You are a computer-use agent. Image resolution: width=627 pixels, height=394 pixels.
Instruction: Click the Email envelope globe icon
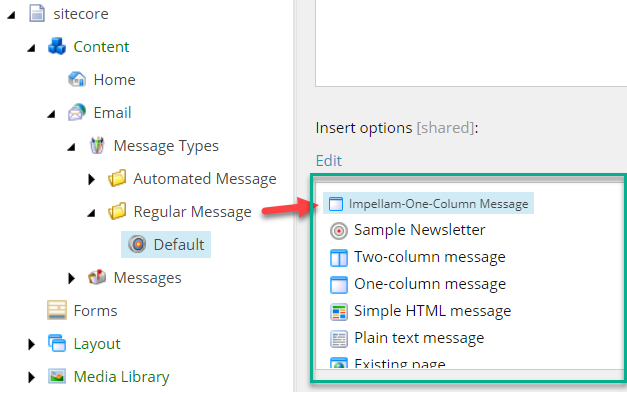point(77,112)
